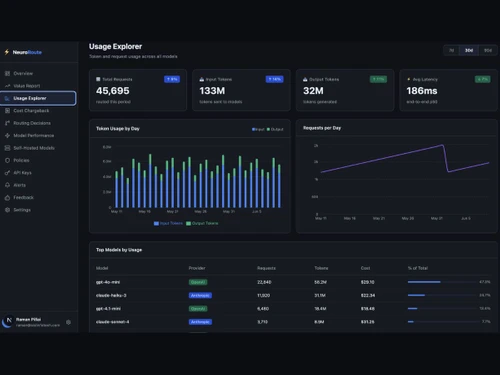Open Model Performance via its sparkle icon
This screenshot has height=375, width=500.
tap(7, 136)
